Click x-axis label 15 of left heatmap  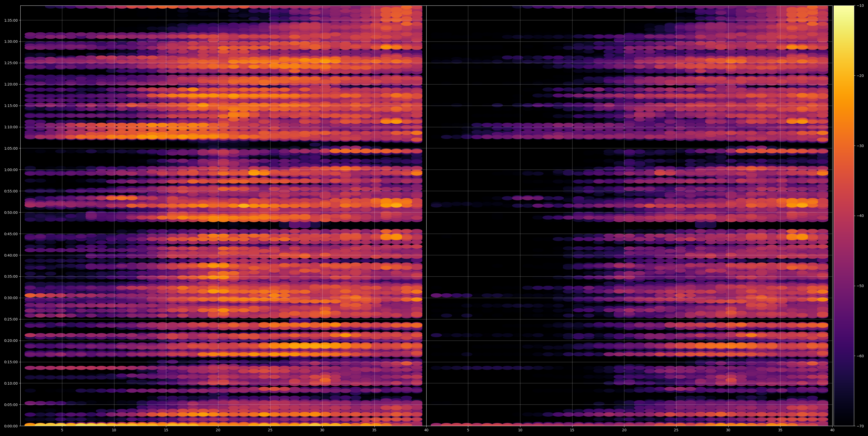(166, 430)
